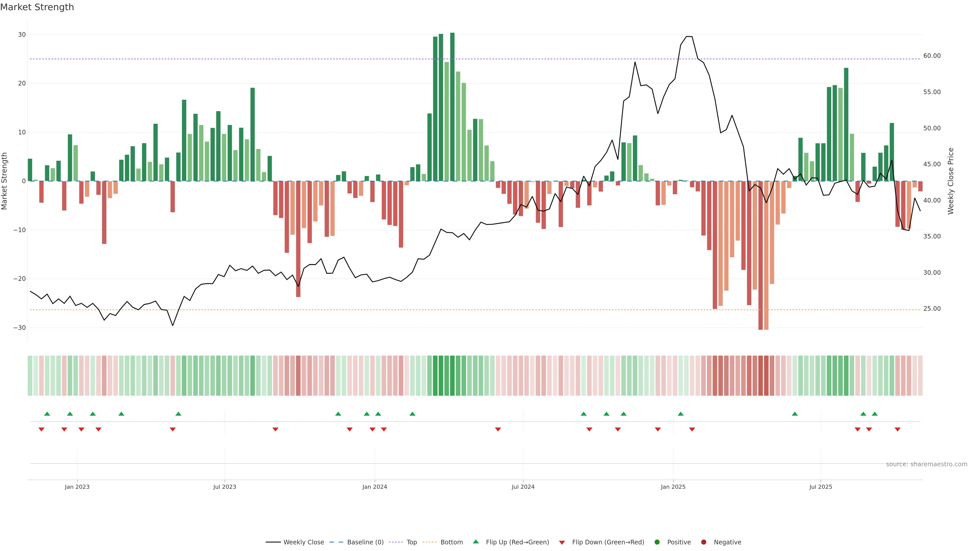Click the green Positive circle legend icon
Image resolution: width=980 pixels, height=551 pixels.
[x=657, y=542]
